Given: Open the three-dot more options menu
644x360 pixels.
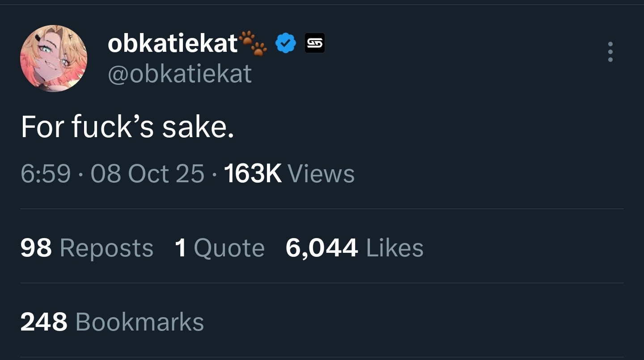Looking at the screenshot, I should coord(610,52).
